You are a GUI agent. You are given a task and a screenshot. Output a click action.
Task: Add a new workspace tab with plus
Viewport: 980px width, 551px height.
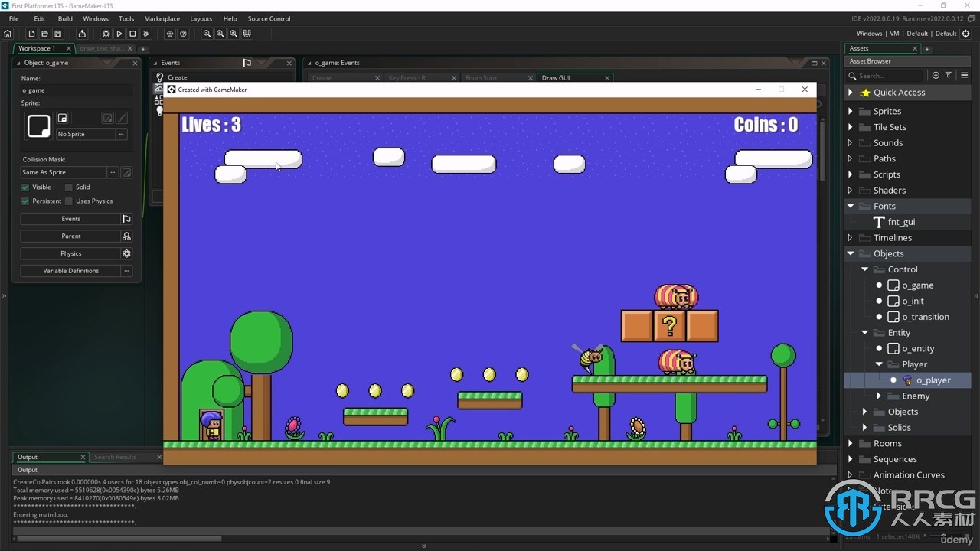click(x=142, y=49)
